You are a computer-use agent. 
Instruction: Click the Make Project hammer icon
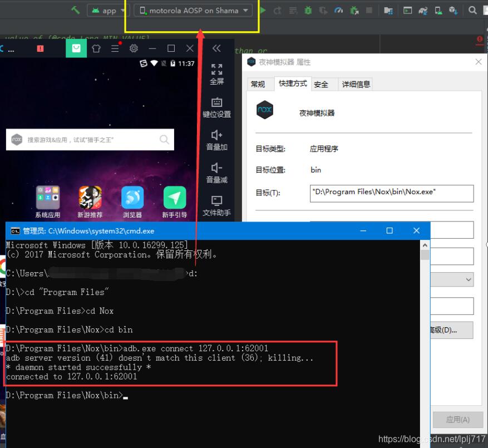[x=75, y=10]
